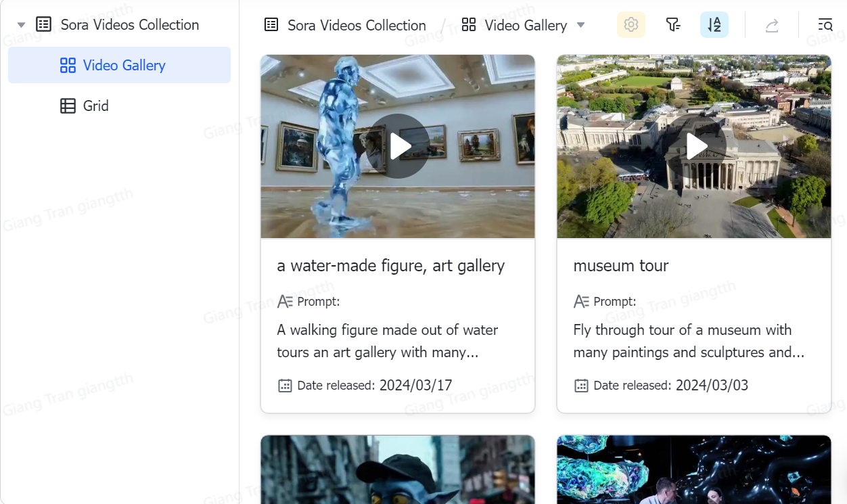Click the museum tour card title

click(x=621, y=265)
